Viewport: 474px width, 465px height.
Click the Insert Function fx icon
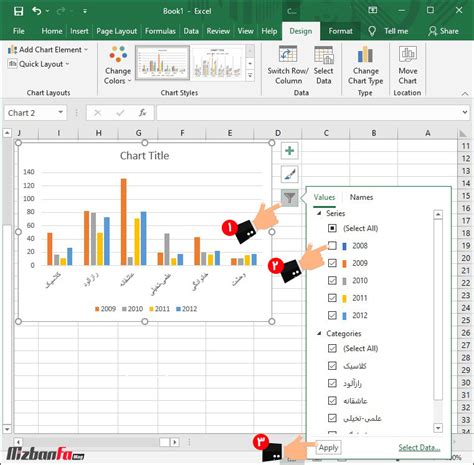coord(142,113)
